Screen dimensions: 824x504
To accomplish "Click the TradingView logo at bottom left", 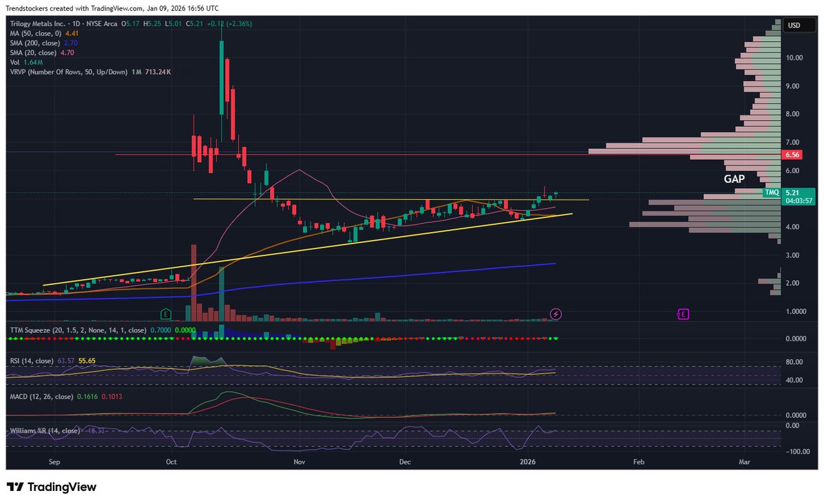I will click(x=52, y=487).
